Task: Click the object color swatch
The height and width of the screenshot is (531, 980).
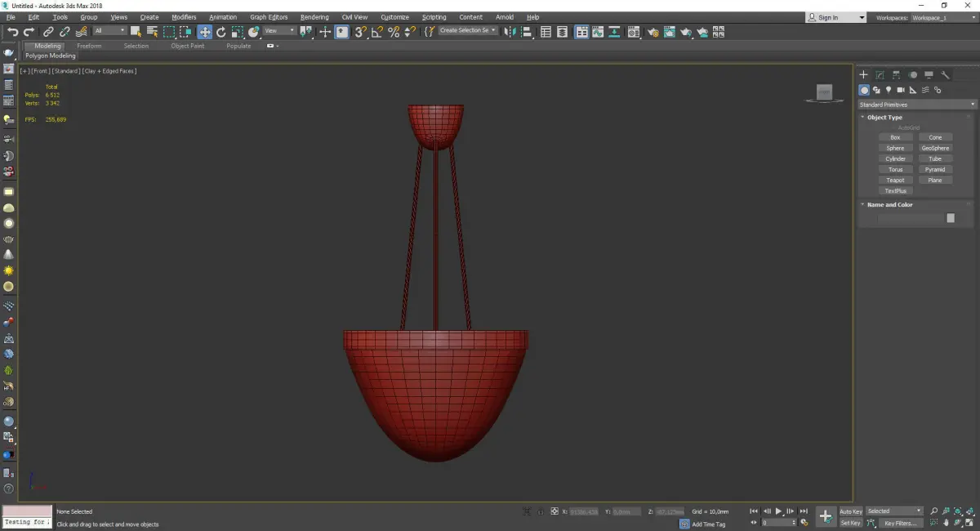Action: (x=950, y=218)
